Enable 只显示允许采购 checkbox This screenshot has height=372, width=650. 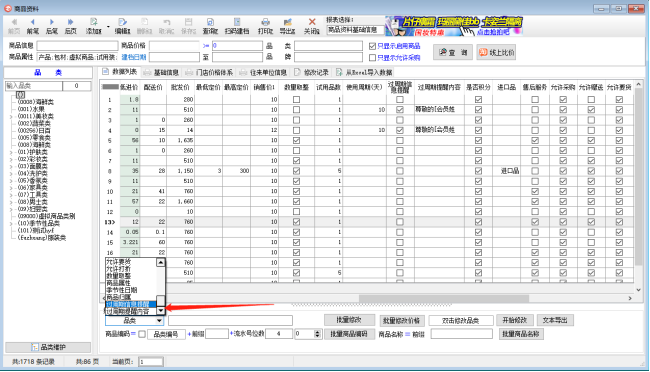pyautogui.click(x=372, y=58)
